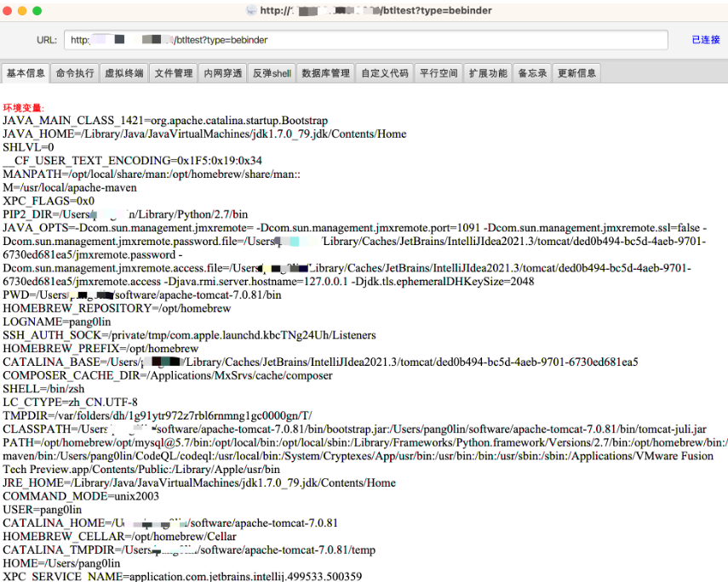Click the SHELL=/bin/zsh line
The height and width of the screenshot is (582, 728).
[x=43, y=390]
